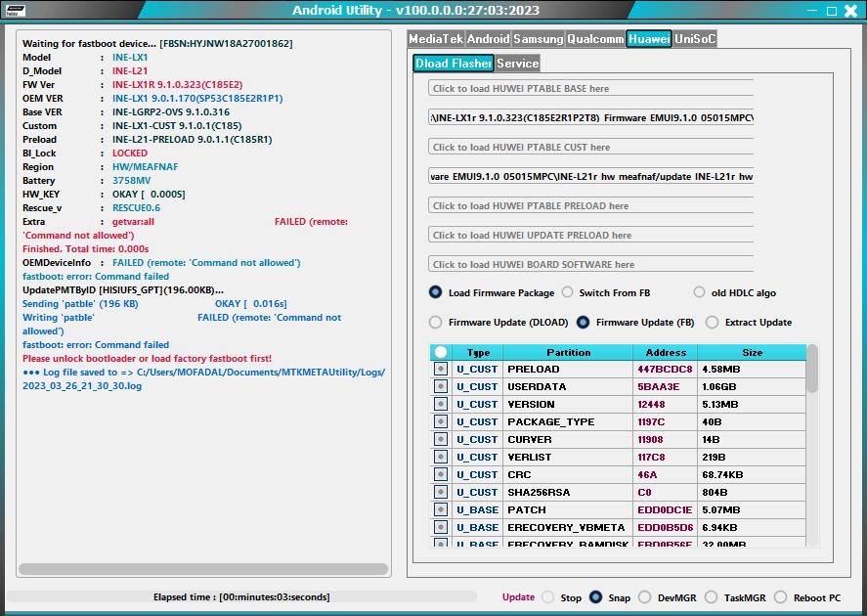Click the loaded INE-LX1r base firmware path field
This screenshot has height=616, width=867.
[590, 117]
